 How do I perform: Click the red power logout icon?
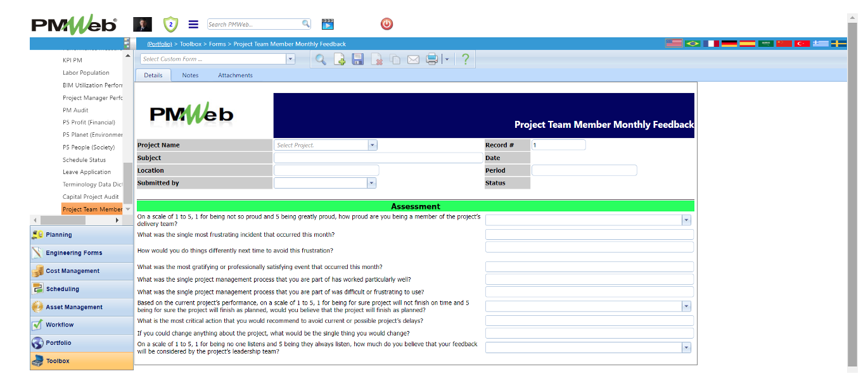386,24
